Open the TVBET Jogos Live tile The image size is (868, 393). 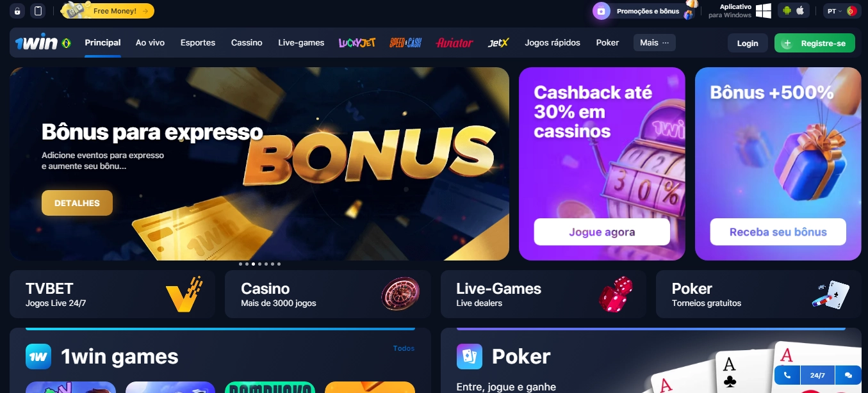point(113,294)
